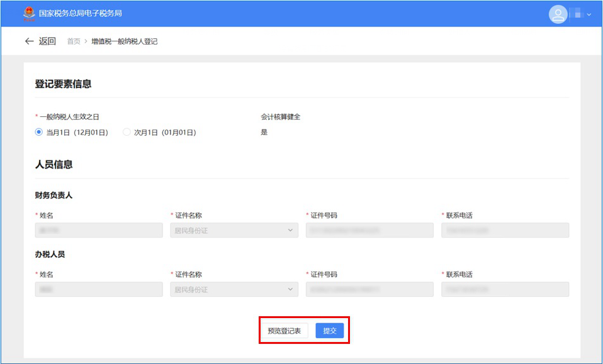Click the 财务负责人 证件号码 field

369,231
